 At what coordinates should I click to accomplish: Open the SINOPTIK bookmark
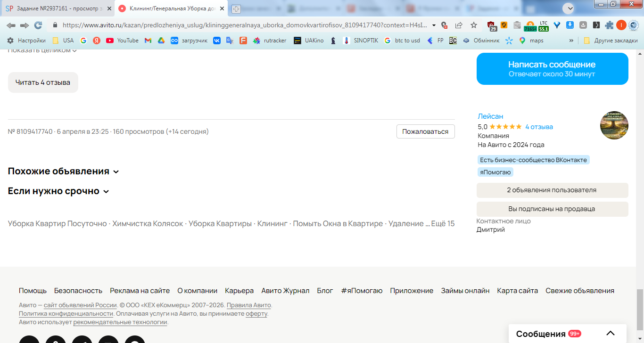pos(360,41)
